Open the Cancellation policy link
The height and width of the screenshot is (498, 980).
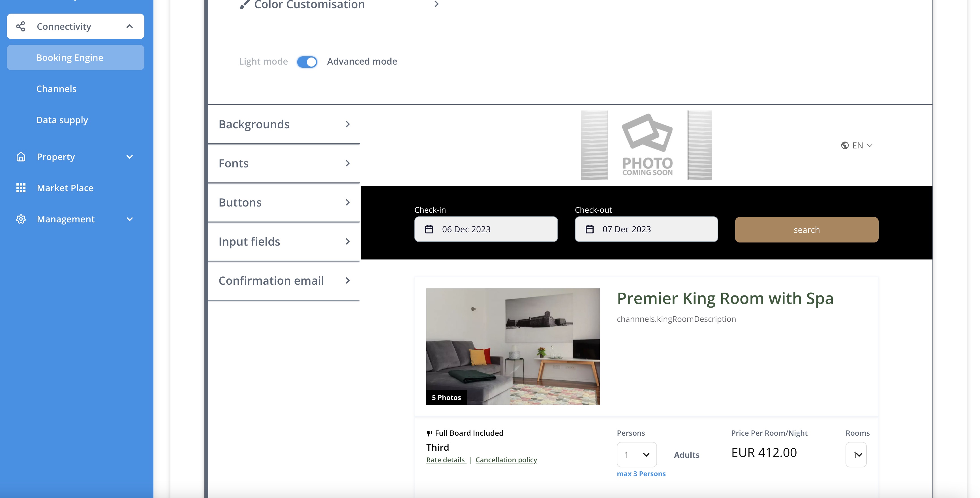(x=506, y=459)
